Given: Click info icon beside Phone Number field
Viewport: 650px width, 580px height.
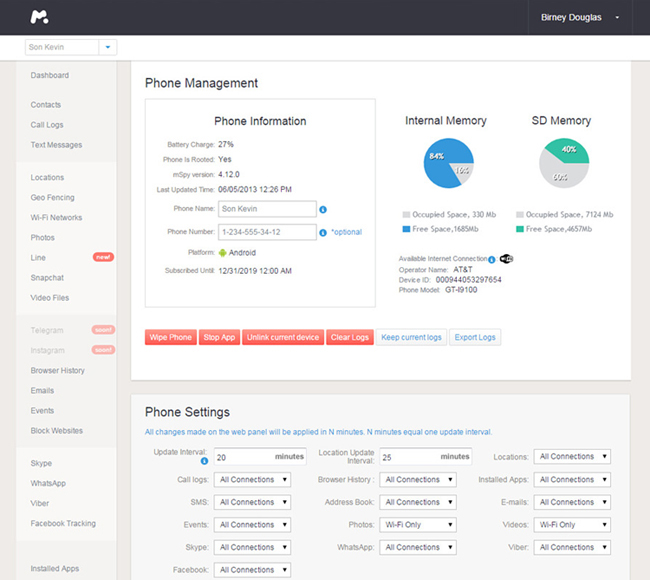Looking at the screenshot, I should [x=323, y=232].
